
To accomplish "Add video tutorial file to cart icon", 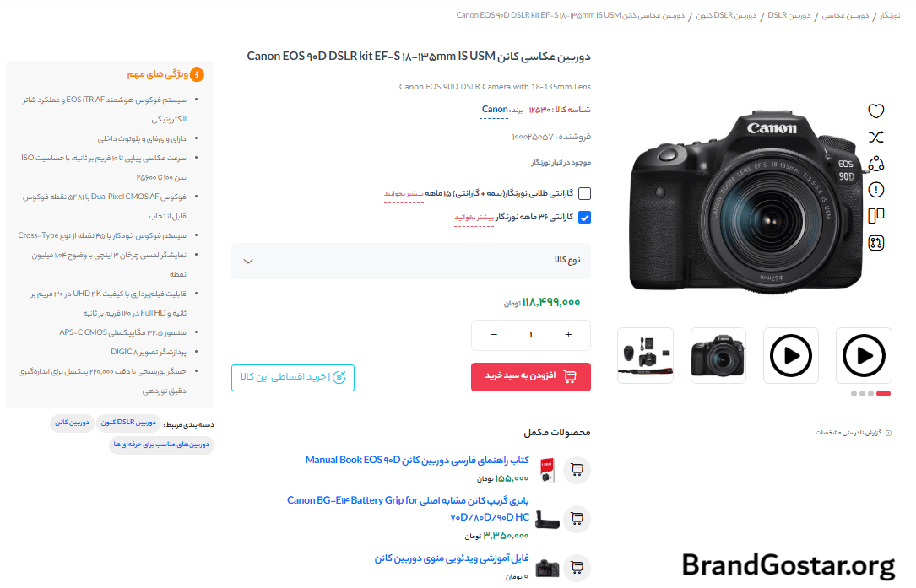I will click(x=577, y=567).
